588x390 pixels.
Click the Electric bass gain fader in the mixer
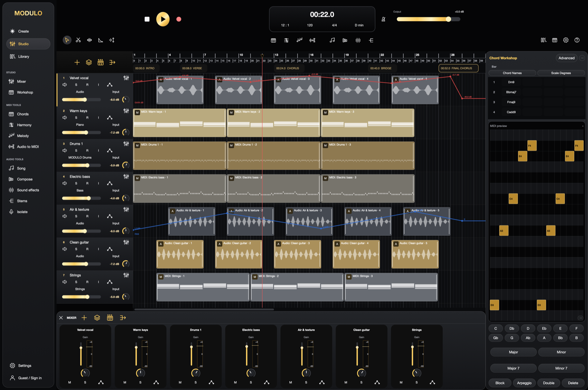pos(247,354)
